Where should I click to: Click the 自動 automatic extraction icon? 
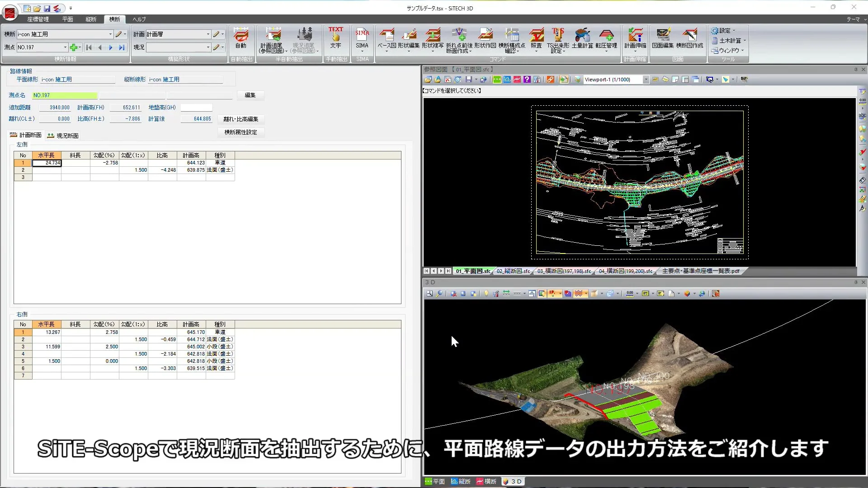click(241, 38)
